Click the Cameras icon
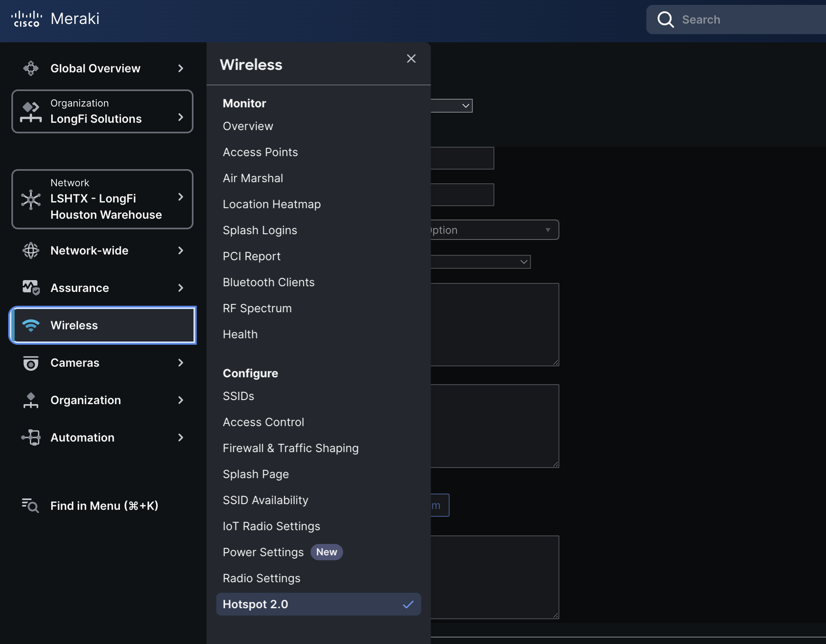The image size is (826, 644). tap(31, 363)
